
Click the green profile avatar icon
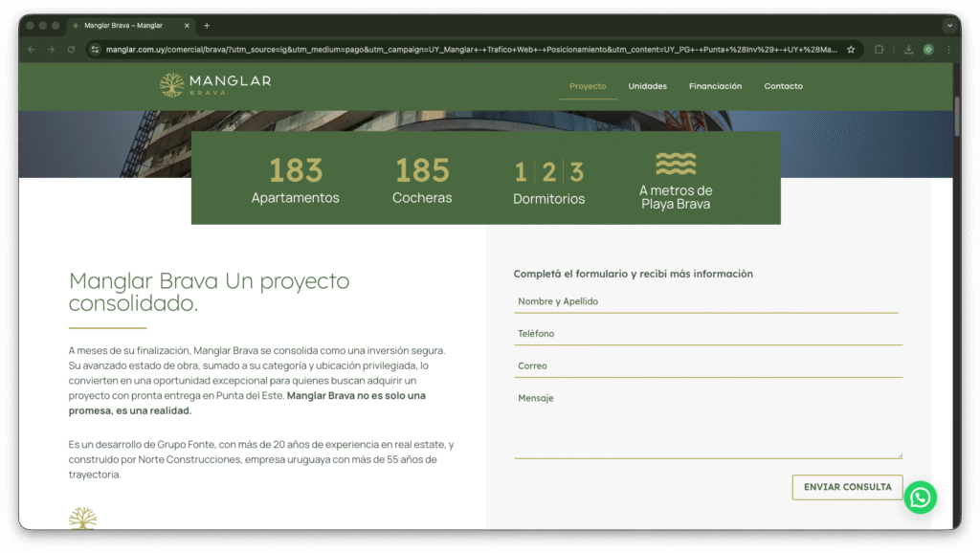point(928,50)
